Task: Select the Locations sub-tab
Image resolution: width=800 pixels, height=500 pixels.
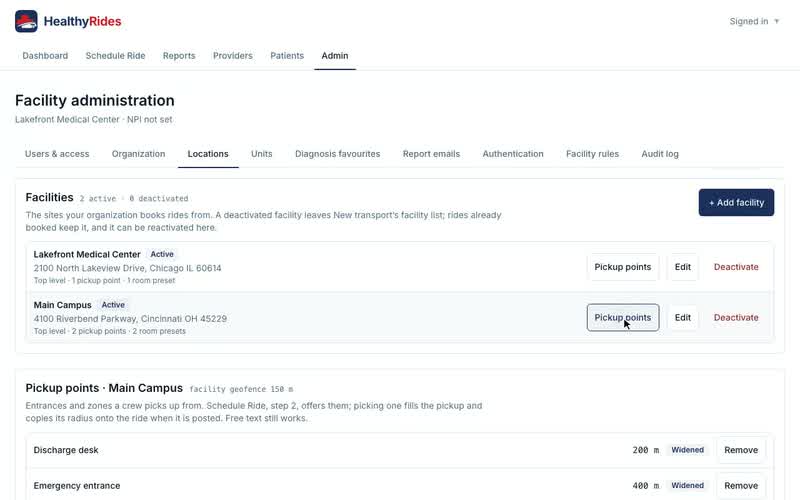Action: pos(208,154)
